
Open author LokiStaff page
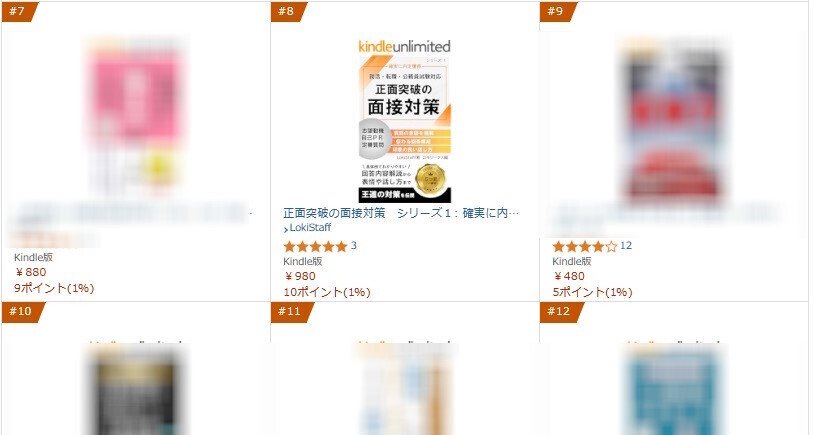[310, 227]
